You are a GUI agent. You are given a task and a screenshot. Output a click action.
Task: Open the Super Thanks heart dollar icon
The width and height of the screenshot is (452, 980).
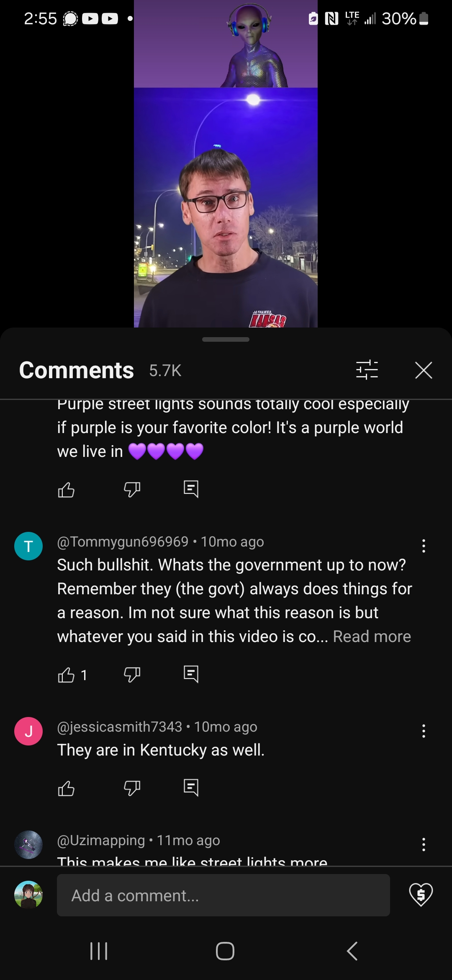coord(421,895)
